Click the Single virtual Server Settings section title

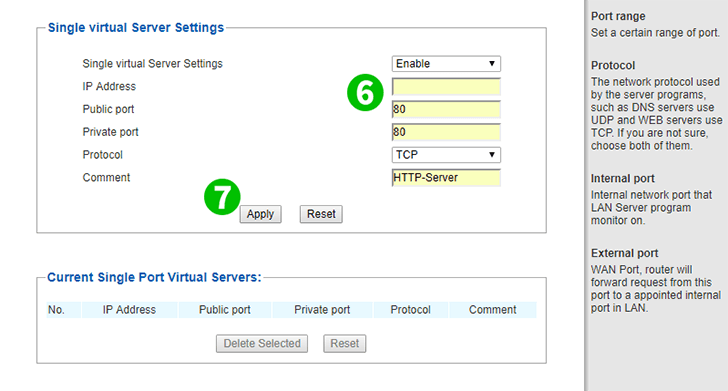coord(136,27)
